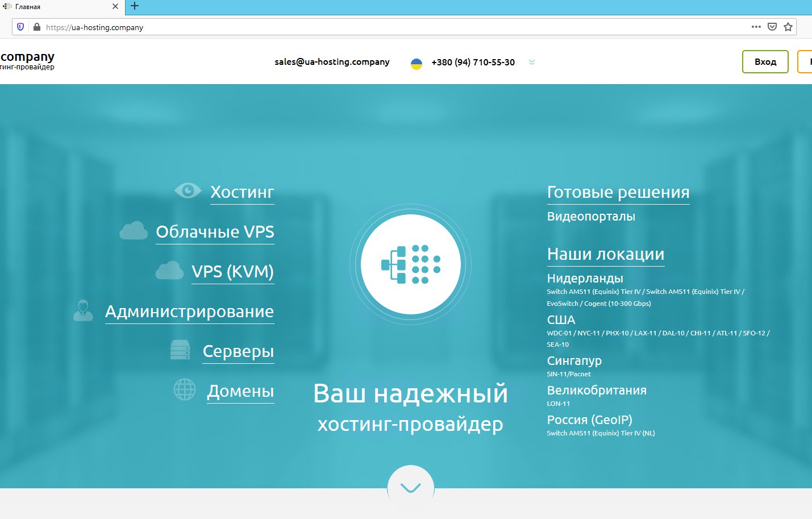Click the cloud icon beside Облачные VPS
The height and width of the screenshot is (519, 812).
pyautogui.click(x=134, y=230)
